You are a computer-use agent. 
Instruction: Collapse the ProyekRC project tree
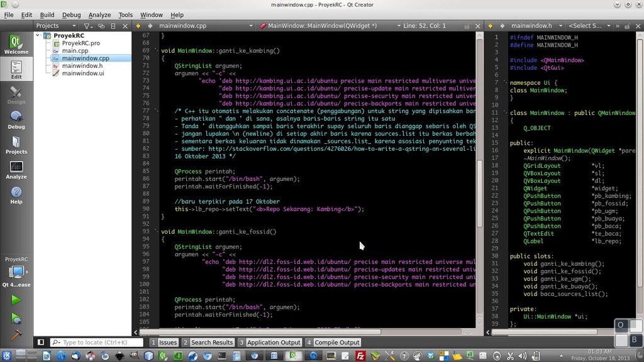(x=38, y=36)
